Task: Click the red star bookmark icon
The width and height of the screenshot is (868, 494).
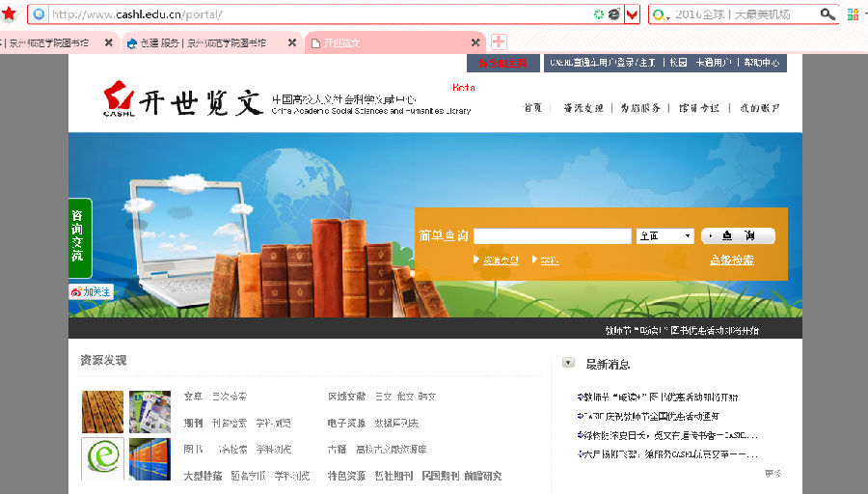Action: 9,14
